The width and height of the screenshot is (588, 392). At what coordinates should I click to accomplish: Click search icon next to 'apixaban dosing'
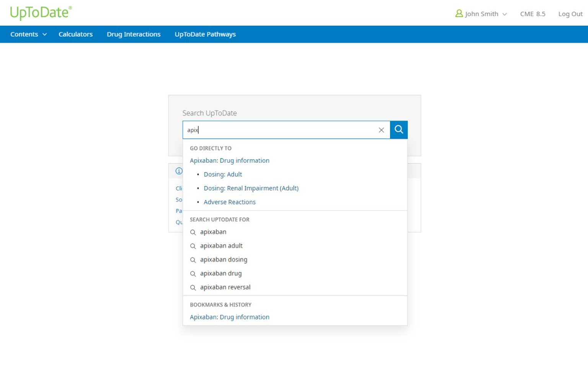click(193, 260)
